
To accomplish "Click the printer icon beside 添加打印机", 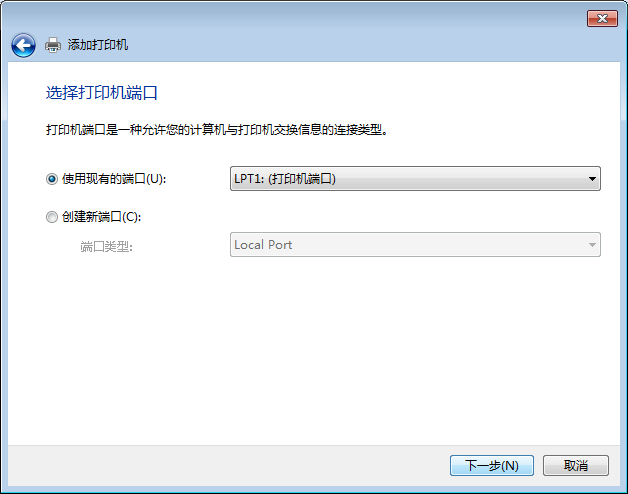I will [53, 45].
